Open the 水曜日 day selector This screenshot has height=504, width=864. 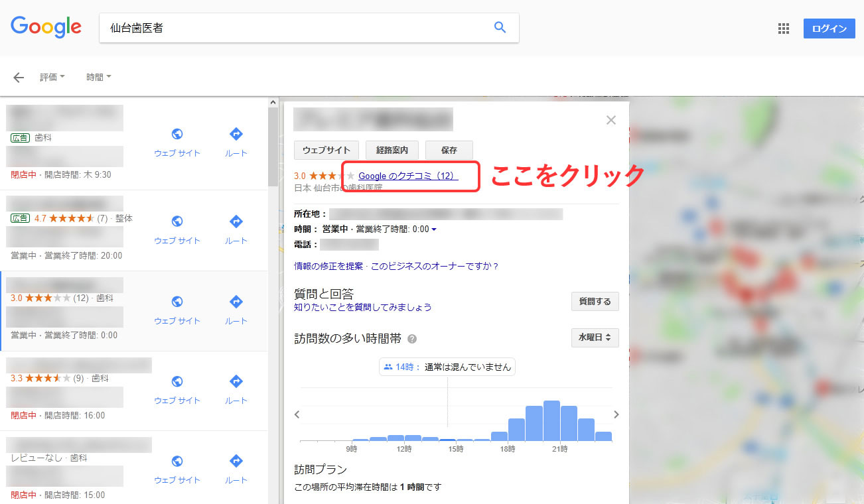[x=595, y=338]
